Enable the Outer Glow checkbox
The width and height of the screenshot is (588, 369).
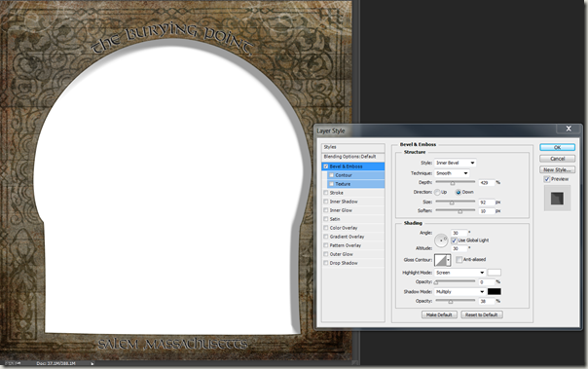pos(325,254)
